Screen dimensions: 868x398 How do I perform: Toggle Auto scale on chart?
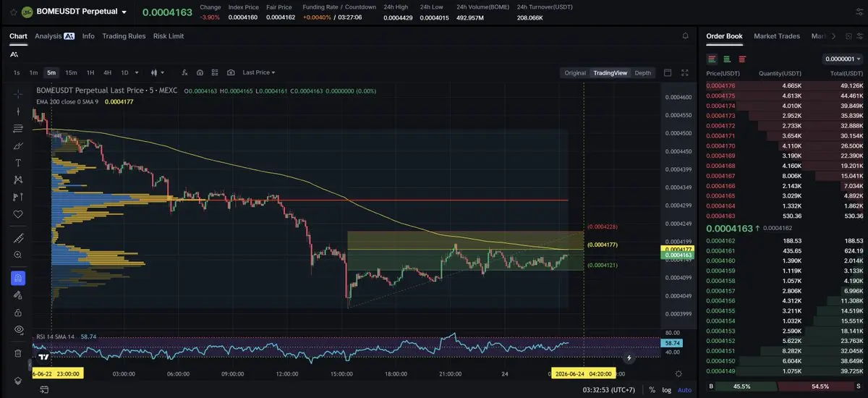pos(684,390)
